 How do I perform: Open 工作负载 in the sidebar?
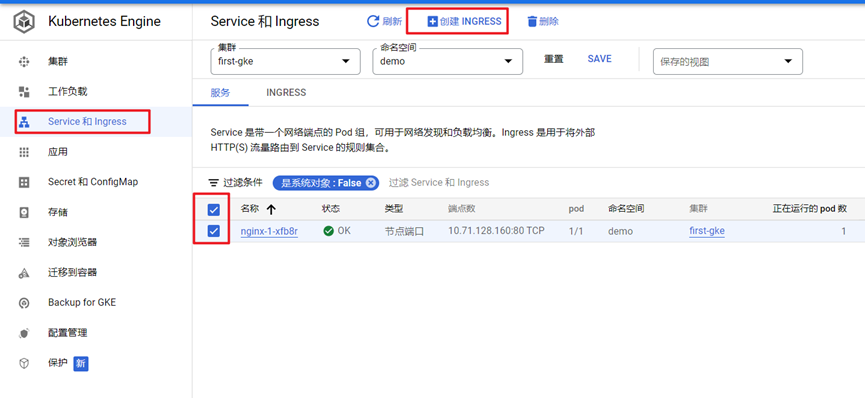tap(68, 92)
